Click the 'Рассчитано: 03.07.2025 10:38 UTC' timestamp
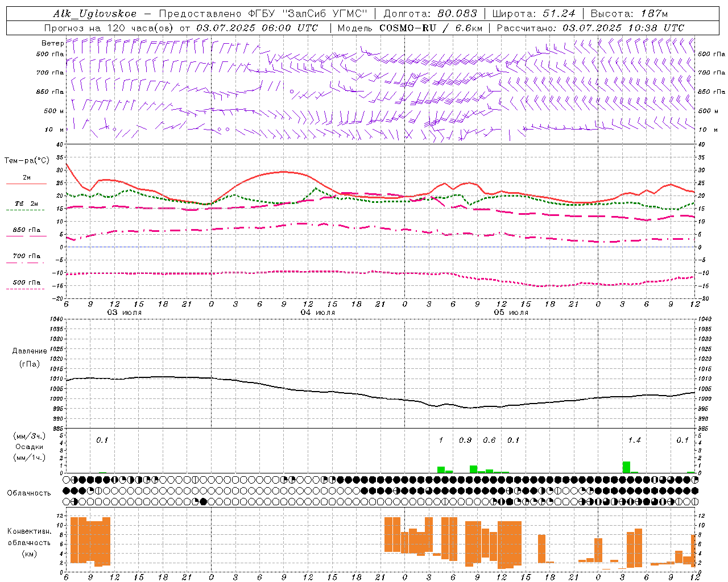This screenshot has width=728, height=582. (x=590, y=28)
